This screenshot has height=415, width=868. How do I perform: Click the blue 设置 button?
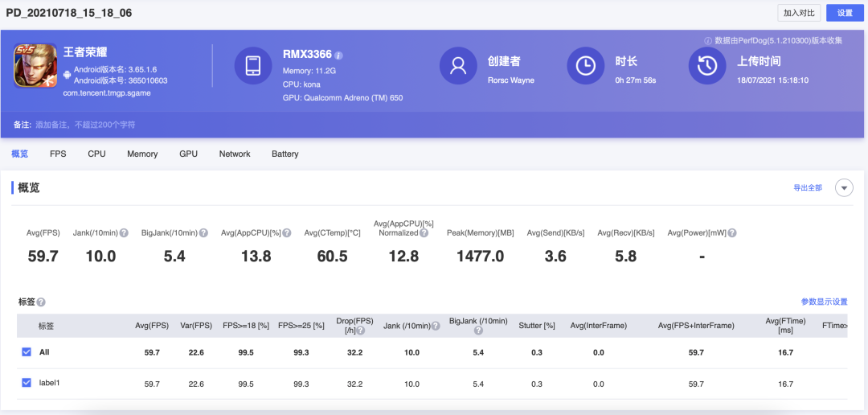point(845,13)
